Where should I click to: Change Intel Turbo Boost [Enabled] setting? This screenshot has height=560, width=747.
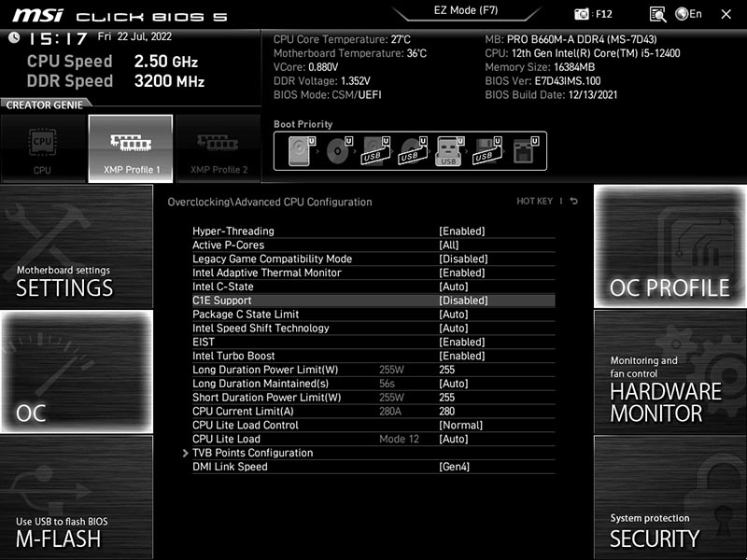pos(461,356)
